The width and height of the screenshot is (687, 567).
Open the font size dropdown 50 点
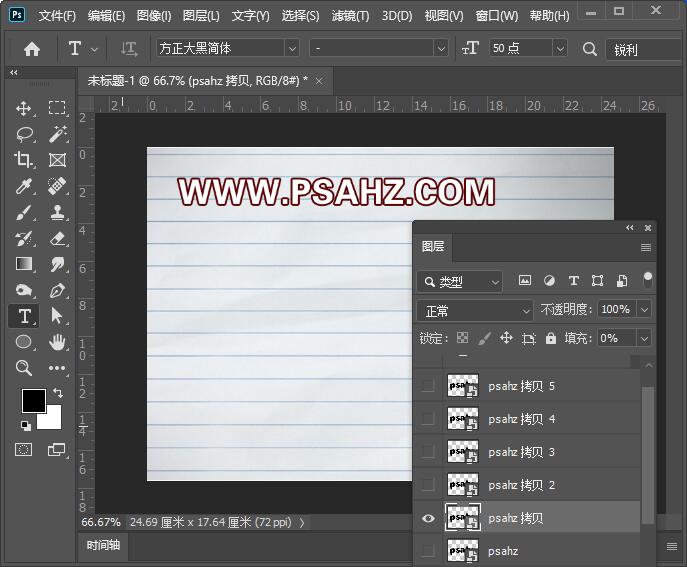[x=560, y=48]
